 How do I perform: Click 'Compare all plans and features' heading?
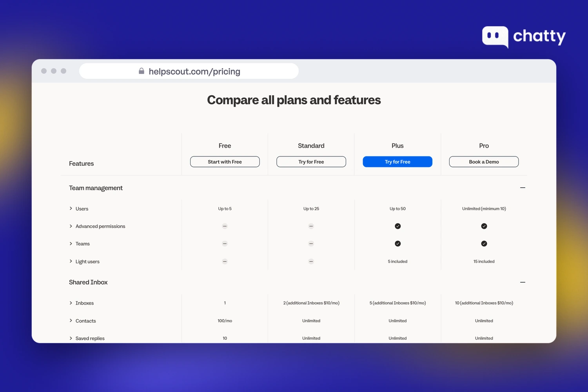(294, 100)
